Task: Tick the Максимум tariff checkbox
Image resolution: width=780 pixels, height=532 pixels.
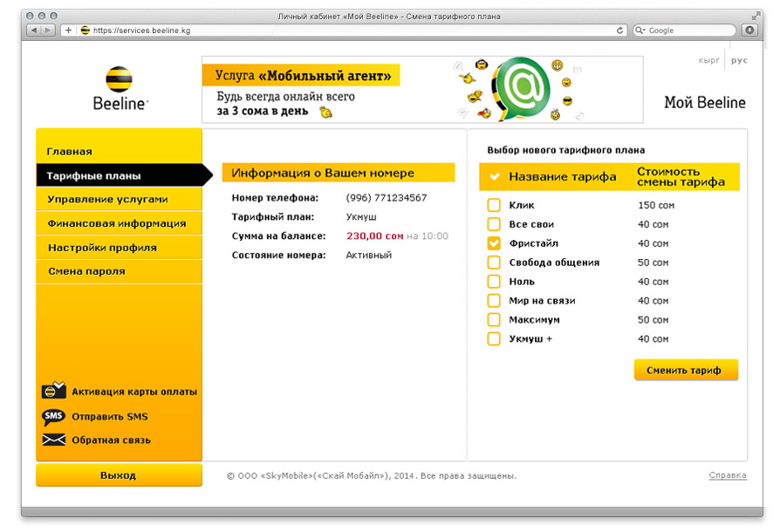Action: 494,319
